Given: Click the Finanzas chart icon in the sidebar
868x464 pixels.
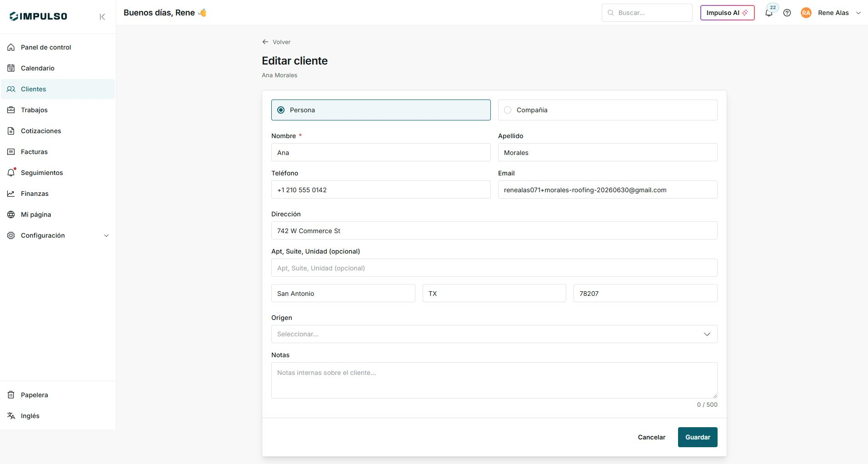Looking at the screenshot, I should click(x=11, y=194).
